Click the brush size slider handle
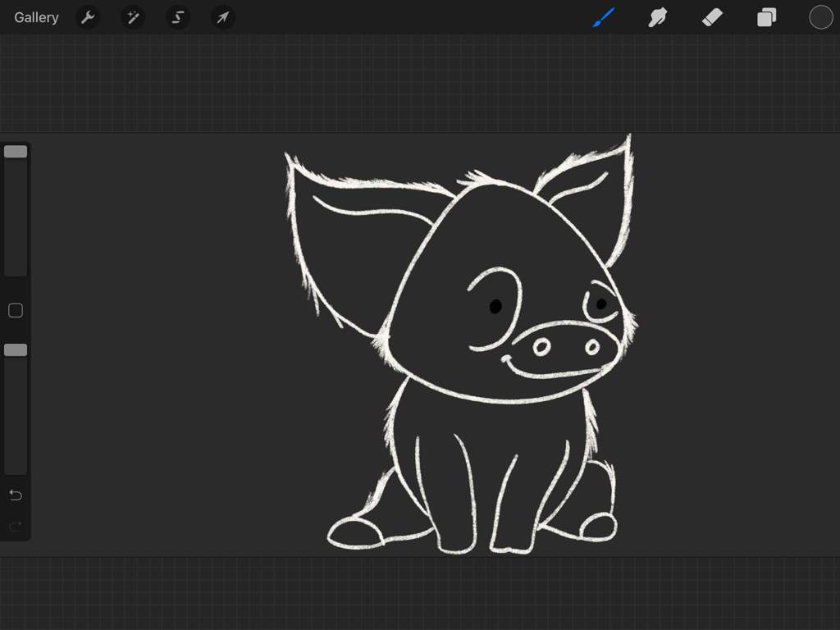 16,152
